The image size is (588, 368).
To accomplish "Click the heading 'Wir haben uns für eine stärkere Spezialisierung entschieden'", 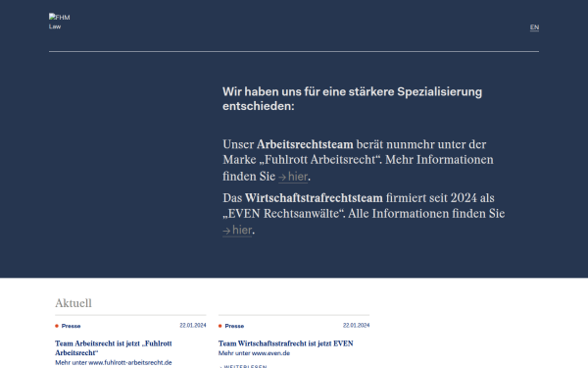I will click(352, 99).
